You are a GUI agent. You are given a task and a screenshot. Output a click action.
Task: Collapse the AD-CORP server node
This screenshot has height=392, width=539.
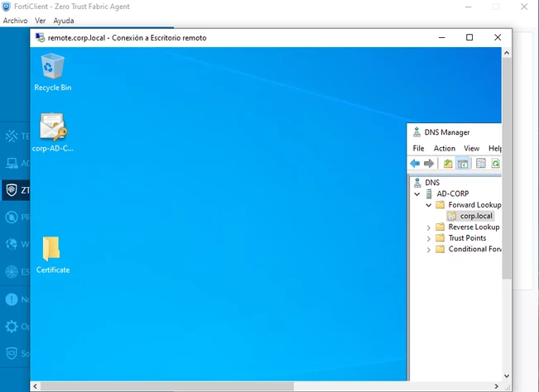pyautogui.click(x=417, y=194)
